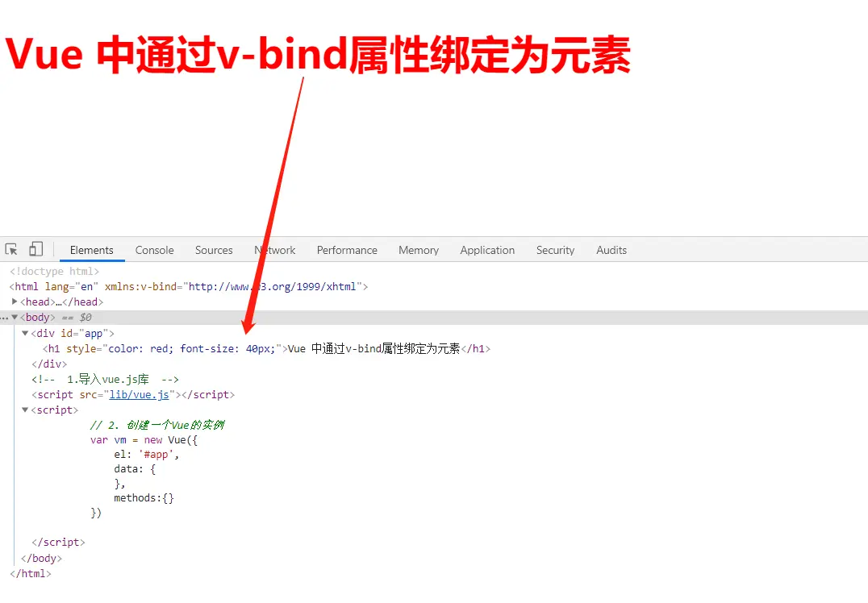Open the Elements tab
Image resolution: width=868 pixels, height=603 pixels.
pyautogui.click(x=91, y=250)
